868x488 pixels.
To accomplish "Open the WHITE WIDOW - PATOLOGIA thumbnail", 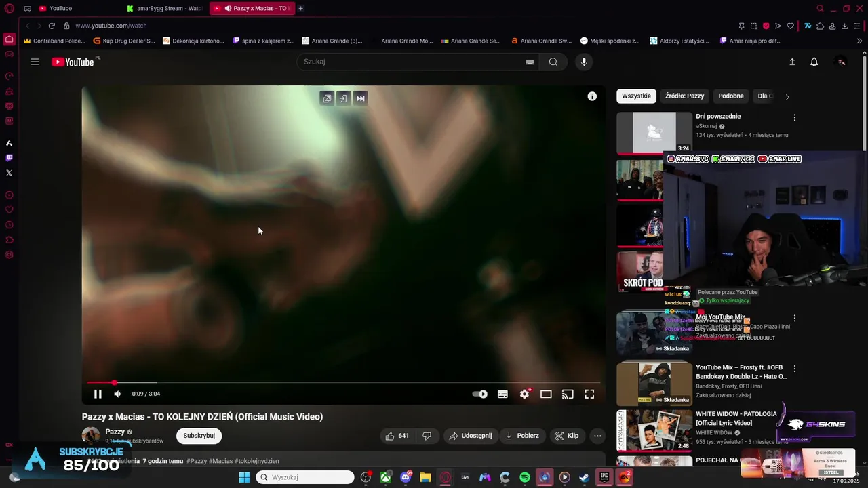I will click(654, 430).
